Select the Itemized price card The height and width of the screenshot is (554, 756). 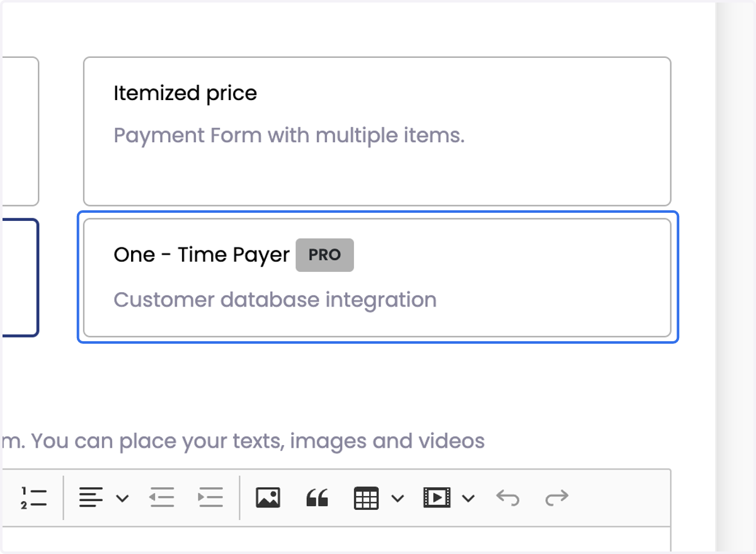(x=377, y=132)
